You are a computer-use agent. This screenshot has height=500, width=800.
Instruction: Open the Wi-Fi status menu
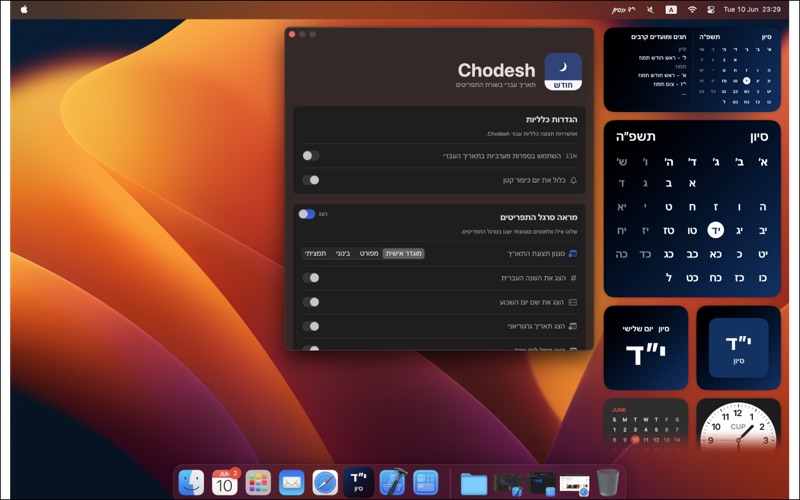pyautogui.click(x=692, y=9)
